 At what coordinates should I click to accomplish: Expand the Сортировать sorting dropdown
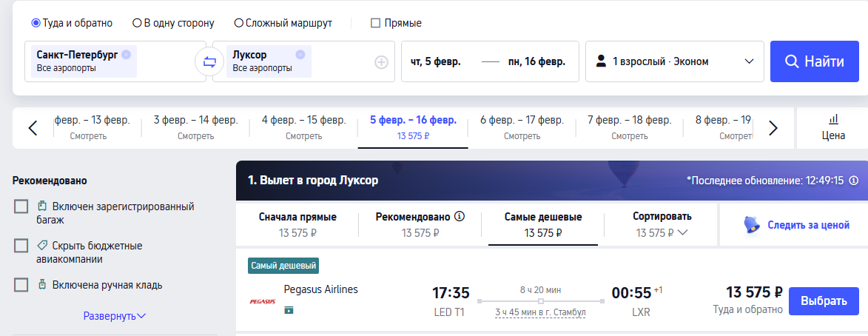pyautogui.click(x=662, y=224)
